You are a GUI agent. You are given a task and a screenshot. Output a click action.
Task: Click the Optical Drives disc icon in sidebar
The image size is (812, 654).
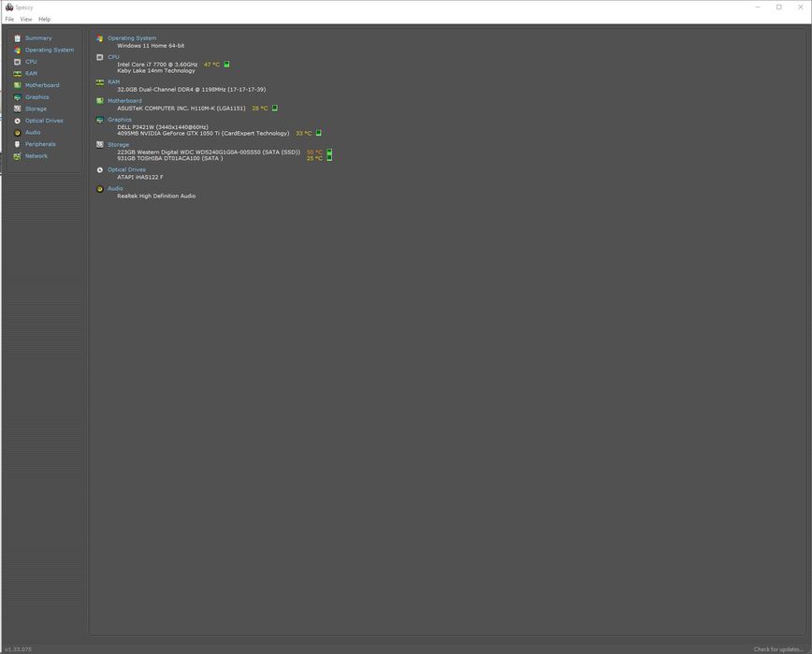(x=17, y=121)
